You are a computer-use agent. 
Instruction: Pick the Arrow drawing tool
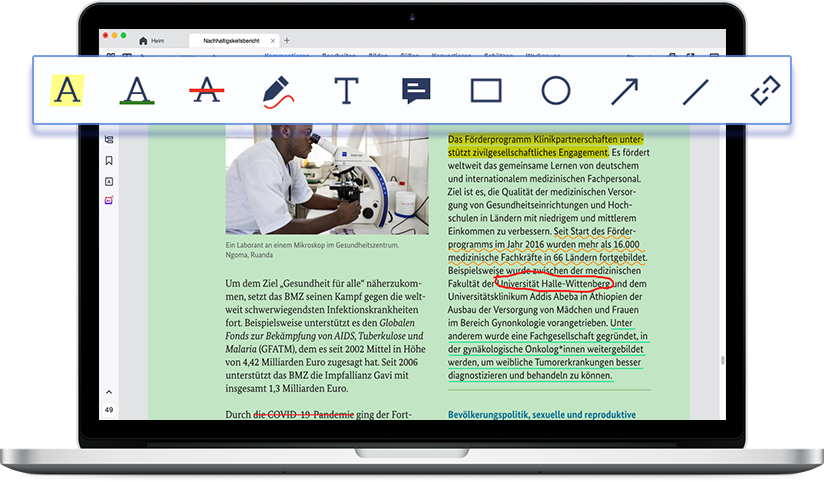[625, 91]
